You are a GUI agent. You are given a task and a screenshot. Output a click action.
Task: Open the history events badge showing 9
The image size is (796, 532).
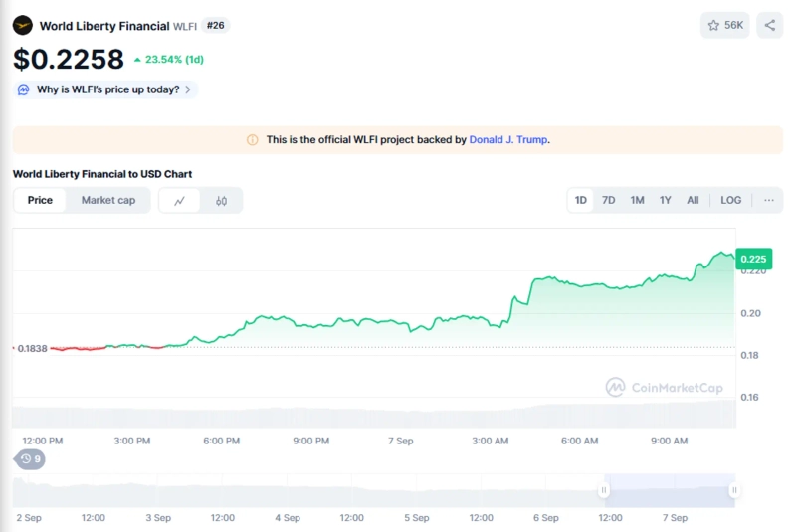coord(29,459)
